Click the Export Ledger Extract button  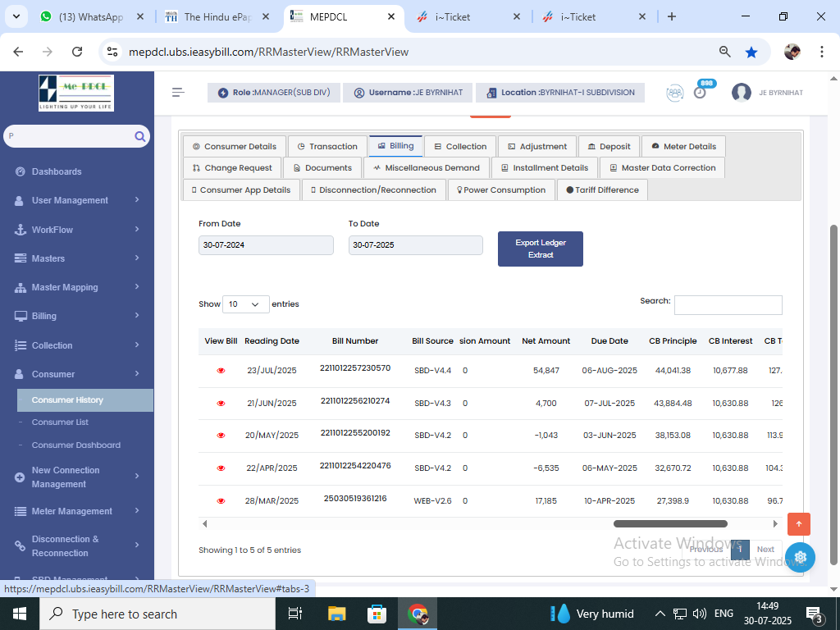point(540,249)
